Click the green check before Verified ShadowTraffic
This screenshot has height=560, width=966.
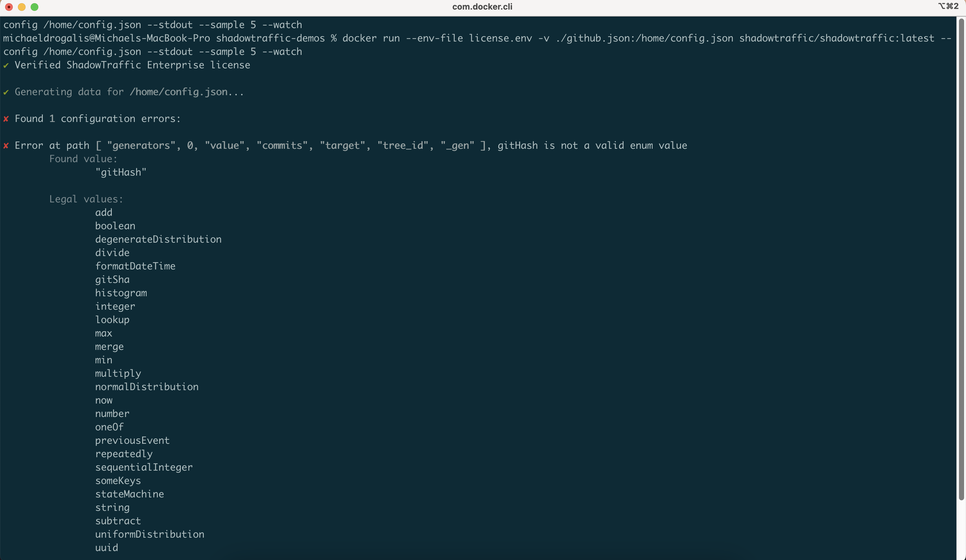coord(6,65)
